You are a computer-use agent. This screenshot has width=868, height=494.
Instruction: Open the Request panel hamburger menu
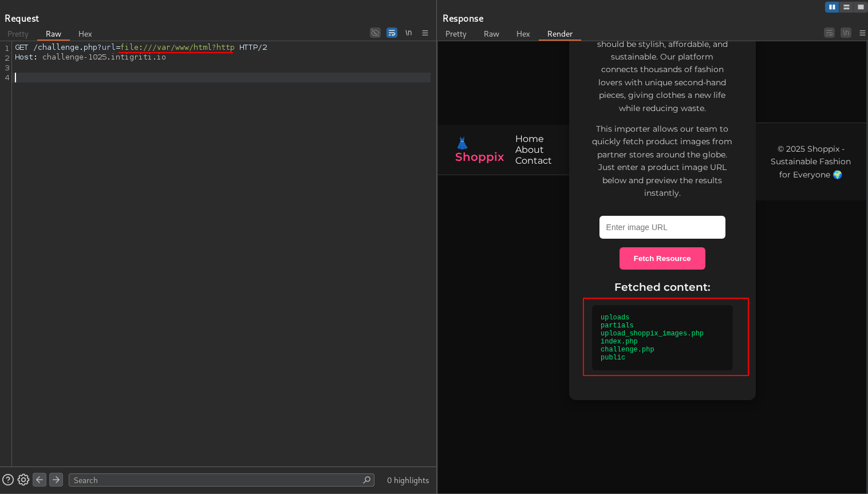tap(425, 33)
